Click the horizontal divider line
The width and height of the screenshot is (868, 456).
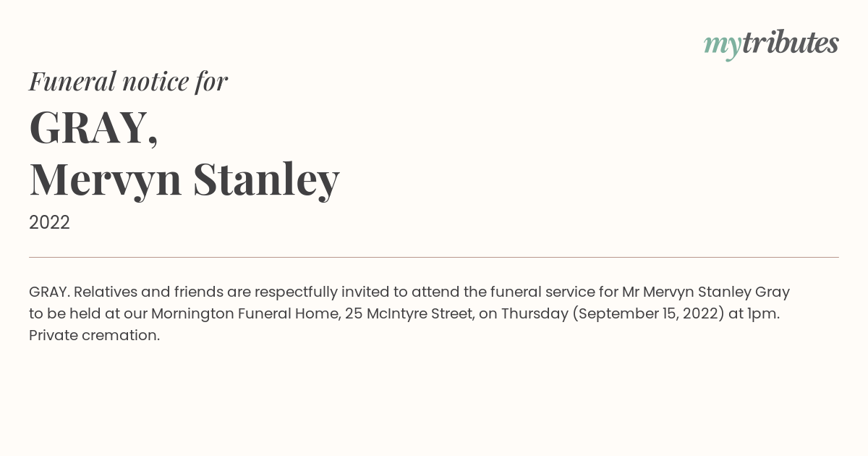[x=434, y=257]
